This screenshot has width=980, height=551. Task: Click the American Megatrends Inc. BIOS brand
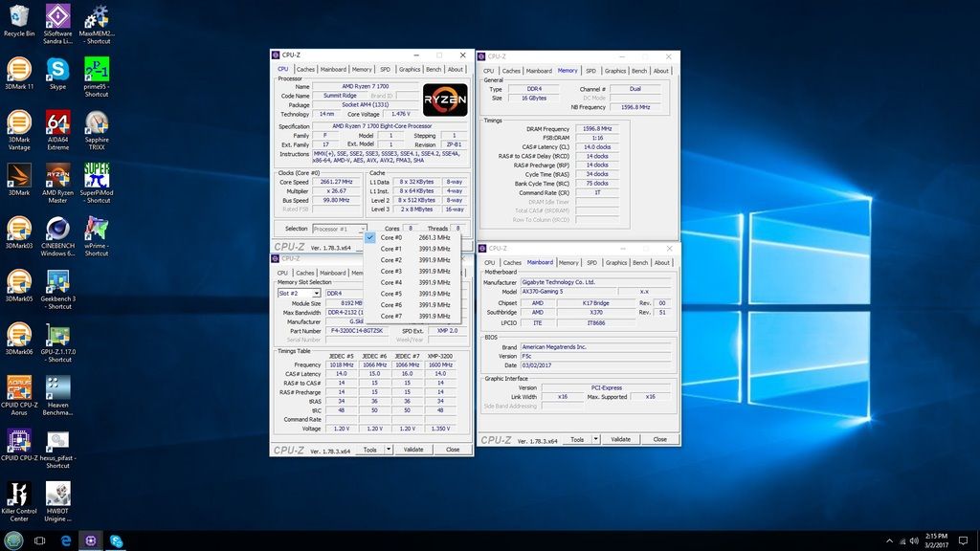click(x=595, y=346)
